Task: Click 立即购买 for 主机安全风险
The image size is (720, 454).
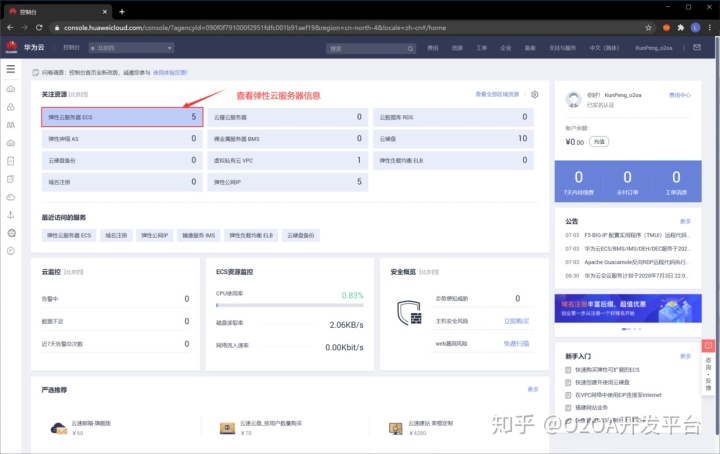Action: pyautogui.click(x=517, y=321)
